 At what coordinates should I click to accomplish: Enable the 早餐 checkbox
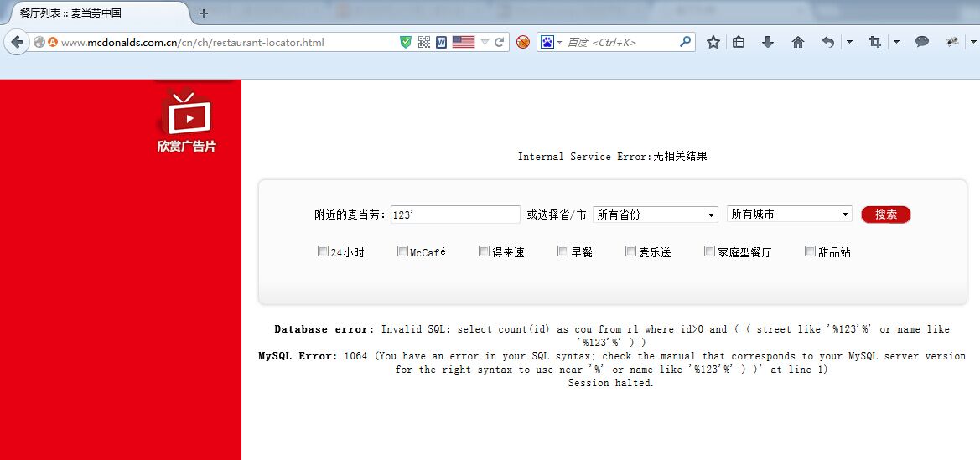563,251
